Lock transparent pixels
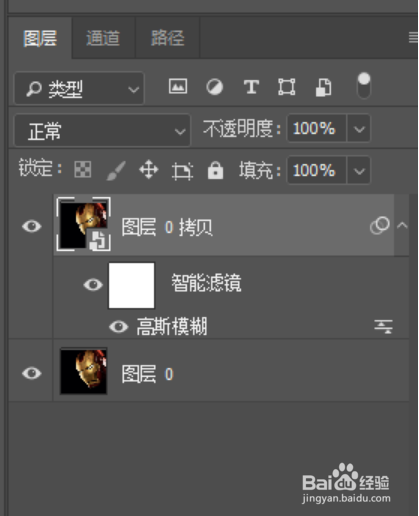 click(83, 169)
